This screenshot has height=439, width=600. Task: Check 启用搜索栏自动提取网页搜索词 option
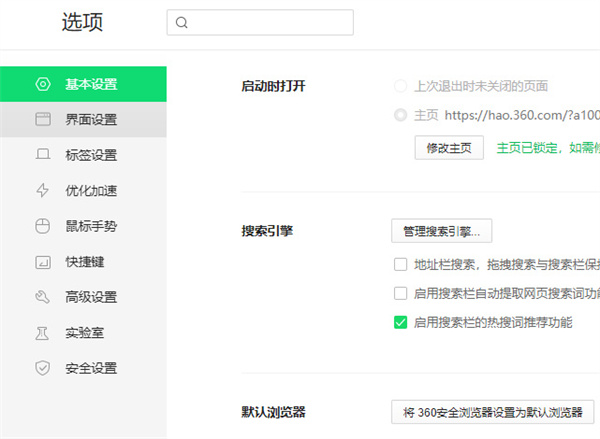pos(401,294)
